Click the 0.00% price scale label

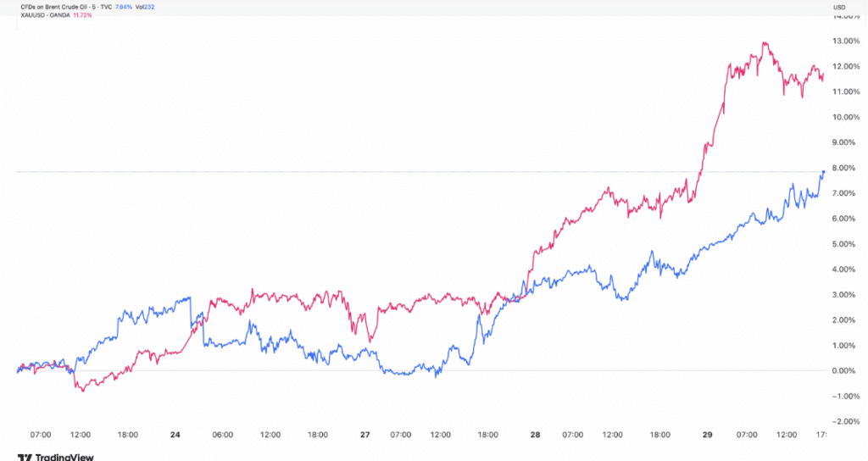coord(848,370)
